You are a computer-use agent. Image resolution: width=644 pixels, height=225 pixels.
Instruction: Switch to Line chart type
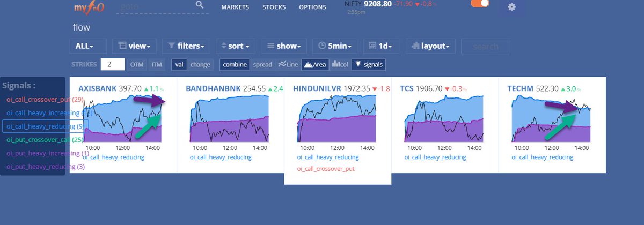288,64
